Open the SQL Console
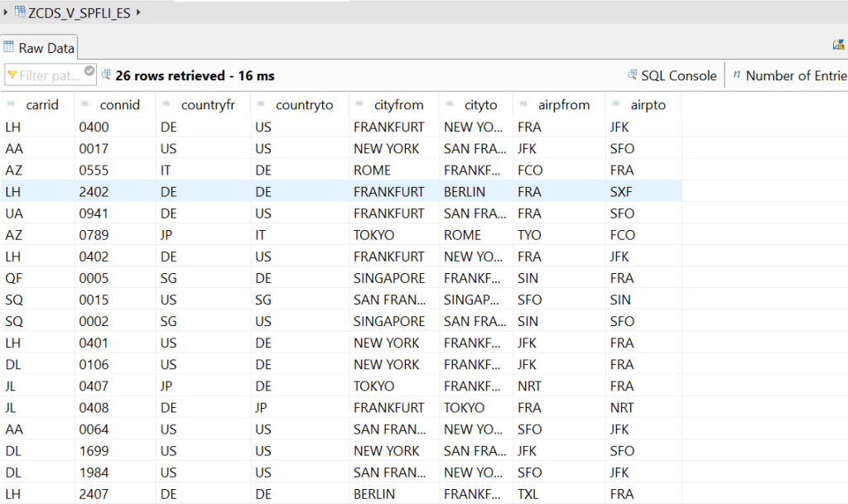 coord(672,75)
